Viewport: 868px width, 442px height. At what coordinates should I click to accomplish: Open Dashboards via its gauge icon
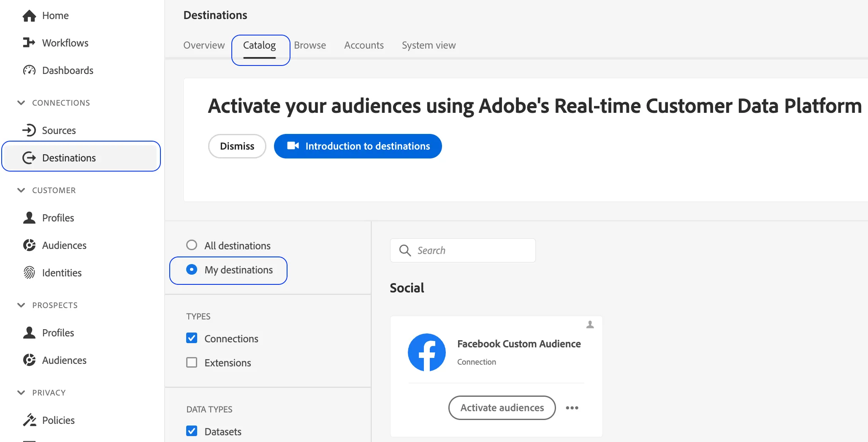[29, 70]
